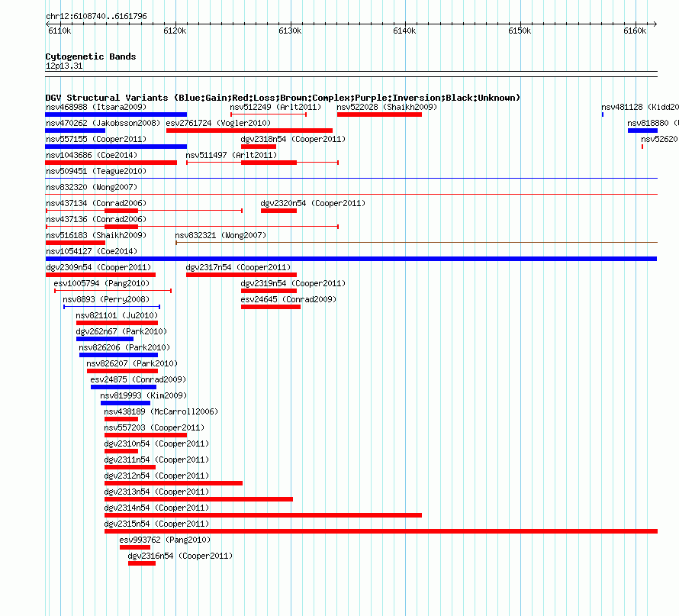Open dgv2317n54 (Cooper2011) label
The image size is (679, 616).
(238, 267)
